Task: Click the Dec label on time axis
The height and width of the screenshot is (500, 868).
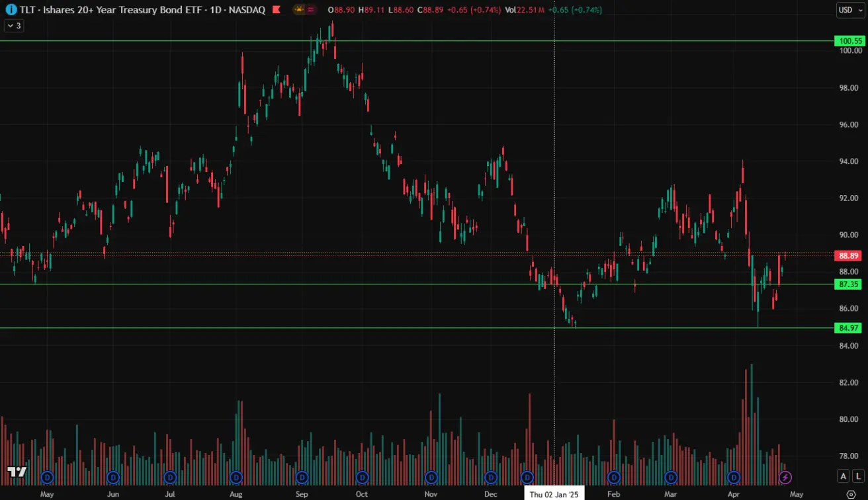Action: coord(491,494)
